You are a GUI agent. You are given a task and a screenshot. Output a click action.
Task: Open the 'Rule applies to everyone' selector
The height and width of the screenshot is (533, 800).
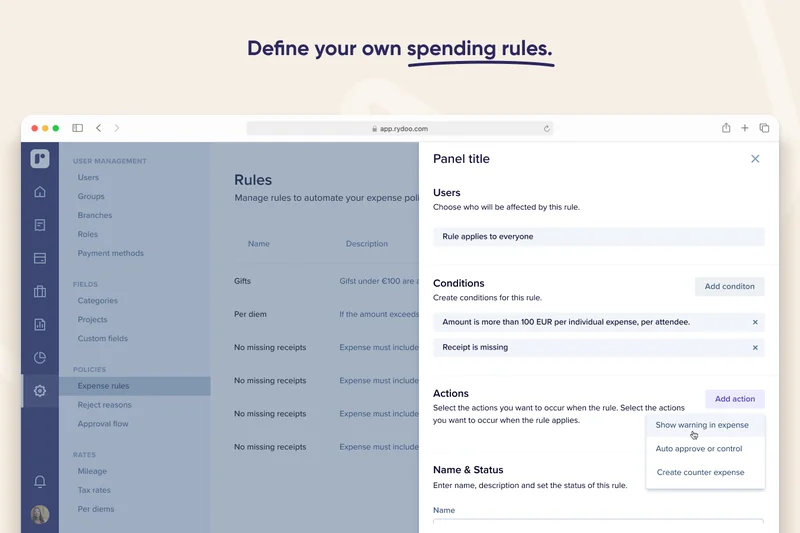coord(598,237)
